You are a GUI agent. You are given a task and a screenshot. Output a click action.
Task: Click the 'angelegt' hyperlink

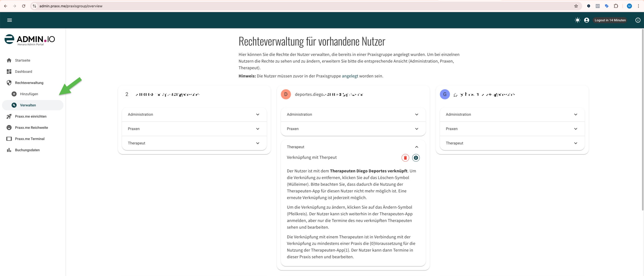tap(350, 76)
